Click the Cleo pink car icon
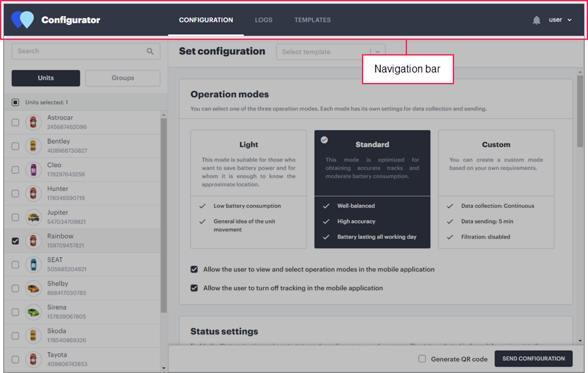 [33, 169]
